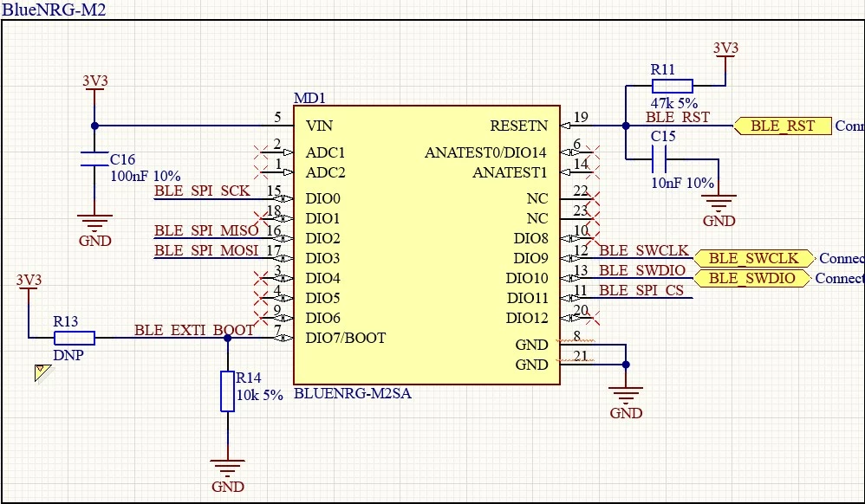865x504 pixels.
Task: Click the RESETN pin name
Action: 518,126
